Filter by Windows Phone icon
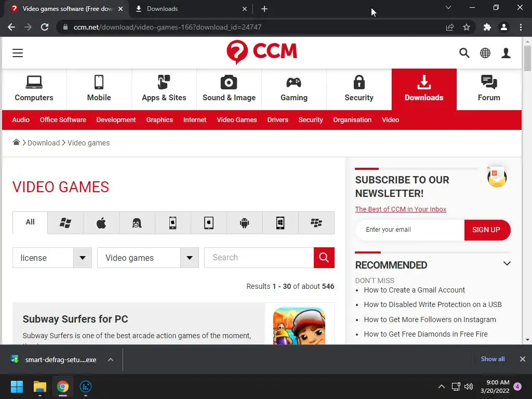Viewport: 532px width, 399px height. (280, 223)
